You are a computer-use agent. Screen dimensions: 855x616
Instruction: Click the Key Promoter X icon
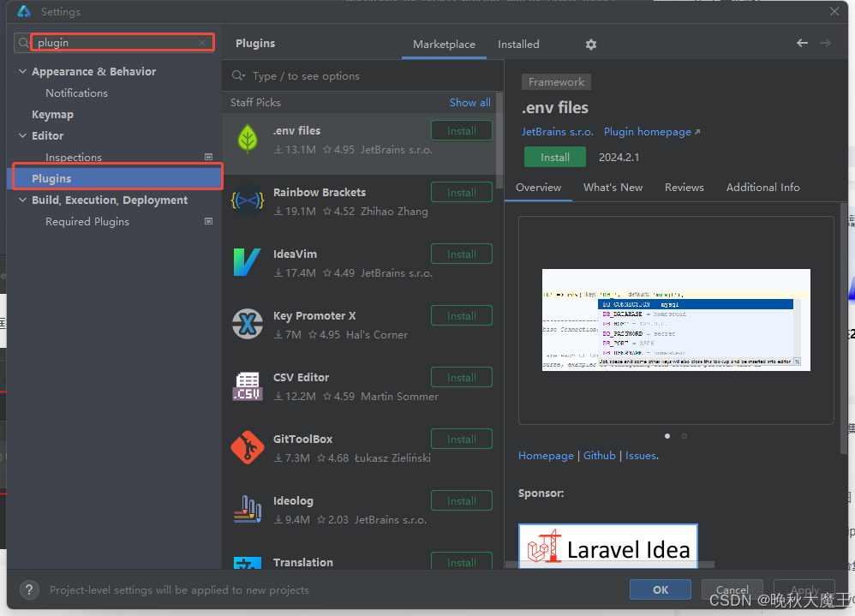coord(248,325)
